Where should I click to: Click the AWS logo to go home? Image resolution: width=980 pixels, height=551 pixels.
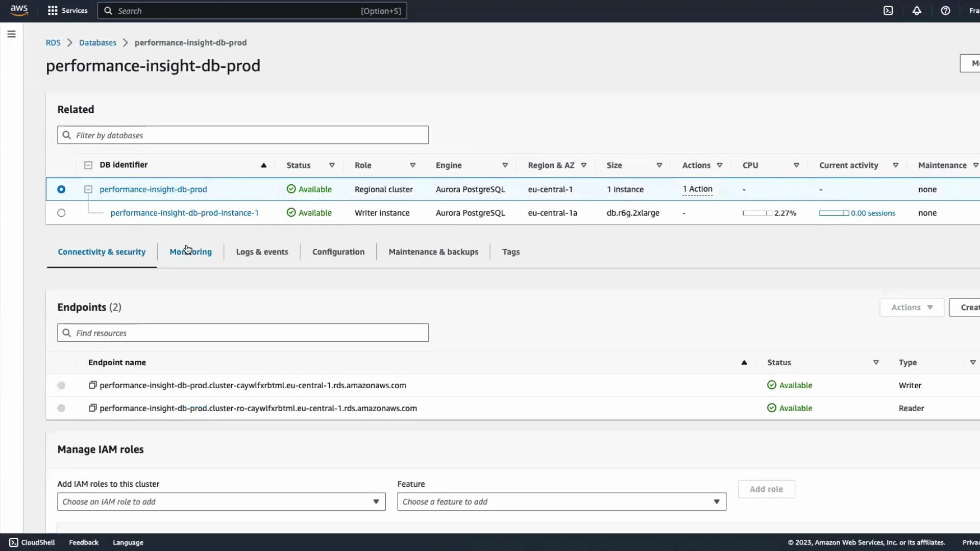pos(19,10)
